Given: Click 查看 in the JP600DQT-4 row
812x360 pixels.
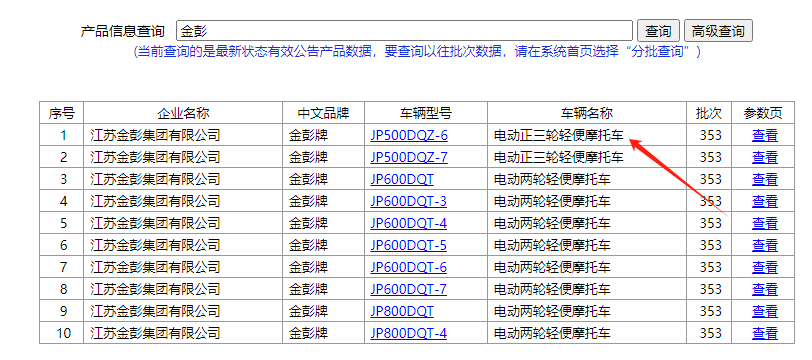Looking at the screenshot, I should [x=765, y=223].
